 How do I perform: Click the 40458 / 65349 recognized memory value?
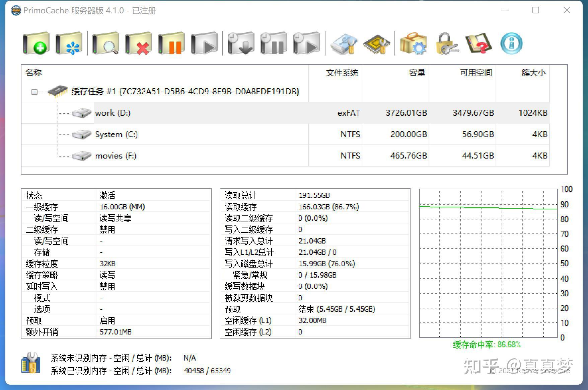207,371
